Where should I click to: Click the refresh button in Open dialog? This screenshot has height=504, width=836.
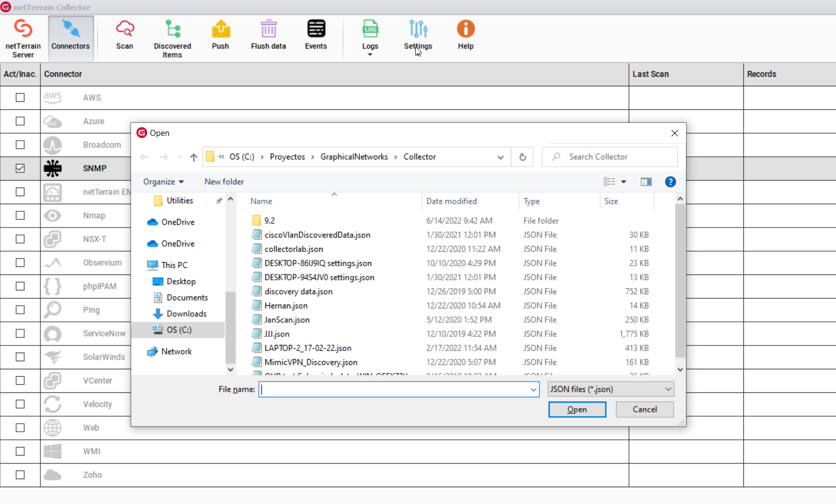(x=522, y=157)
